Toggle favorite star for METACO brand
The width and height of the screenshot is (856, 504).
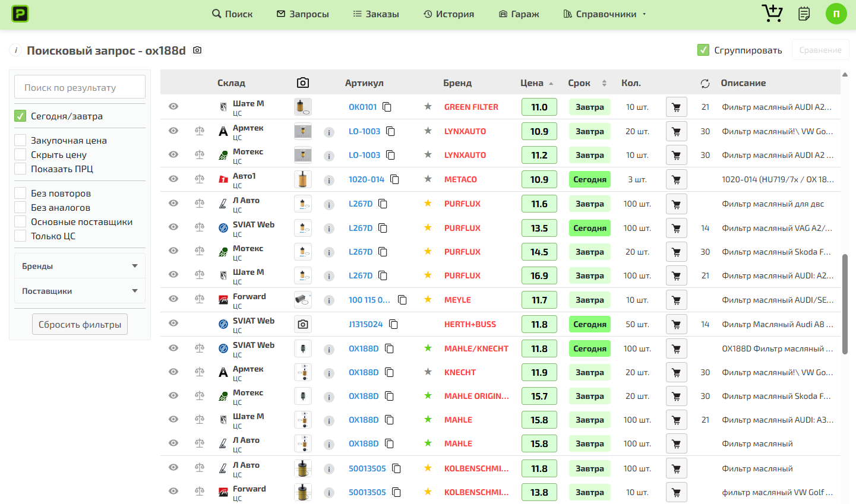click(428, 179)
